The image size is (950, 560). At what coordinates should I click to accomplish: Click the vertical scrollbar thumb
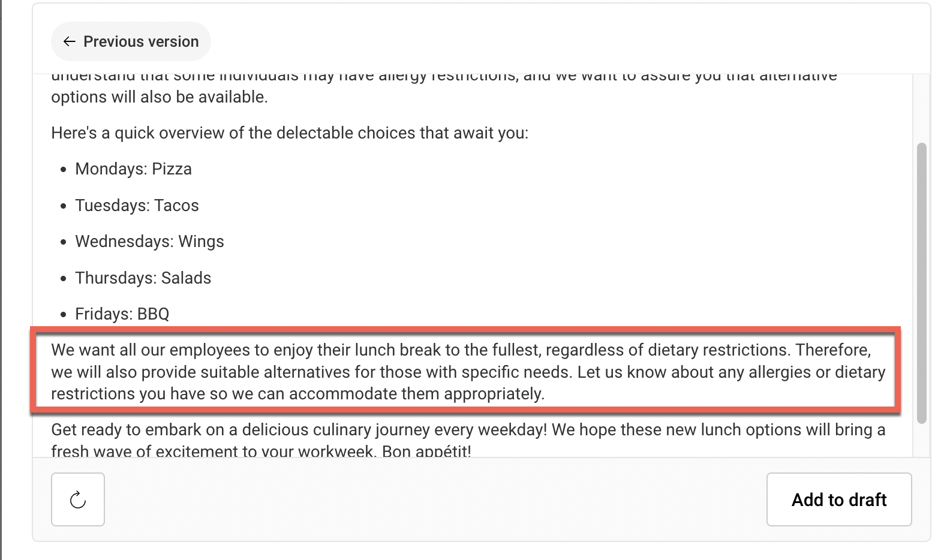coord(922,282)
